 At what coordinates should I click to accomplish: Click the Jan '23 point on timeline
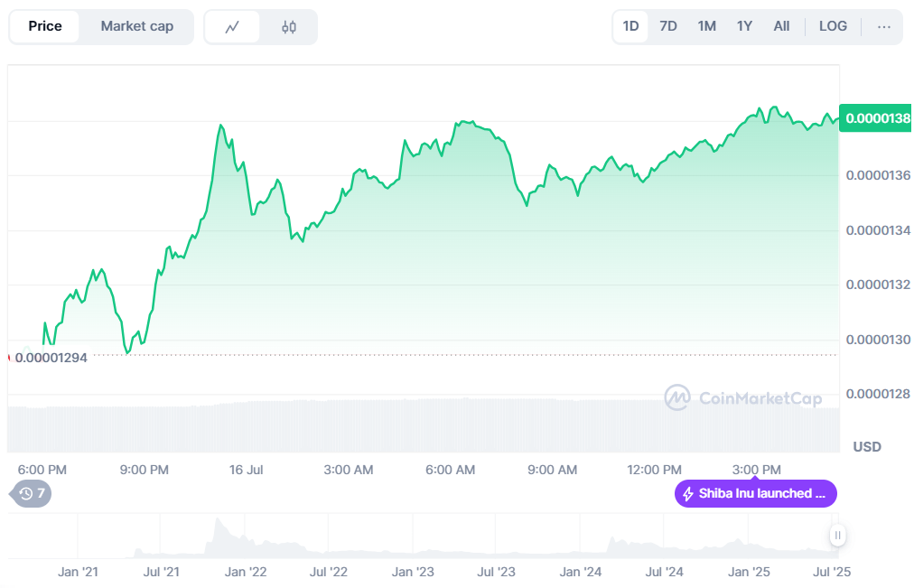[x=414, y=572]
